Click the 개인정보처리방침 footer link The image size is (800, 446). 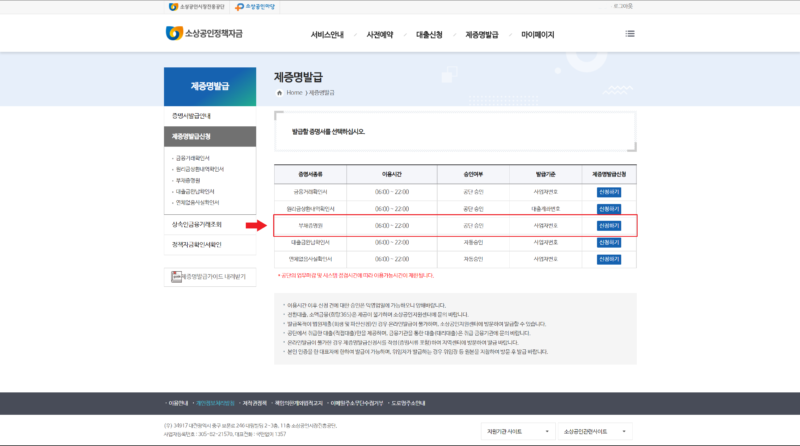point(215,403)
